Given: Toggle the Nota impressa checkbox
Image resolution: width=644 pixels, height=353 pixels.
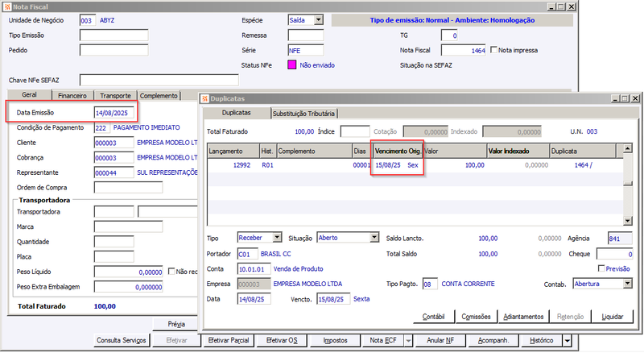Looking at the screenshot, I should (x=494, y=50).
